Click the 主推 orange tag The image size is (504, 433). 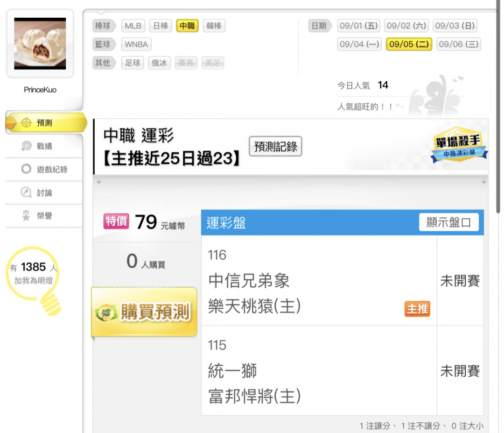click(x=417, y=309)
